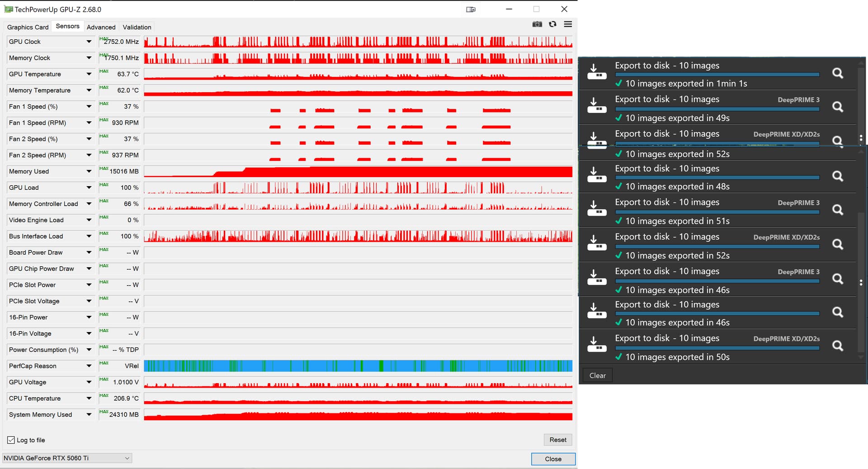The height and width of the screenshot is (469, 868).
Task: Click the progress bar of 46s DeepPRIME 3 export
Action: click(x=717, y=281)
